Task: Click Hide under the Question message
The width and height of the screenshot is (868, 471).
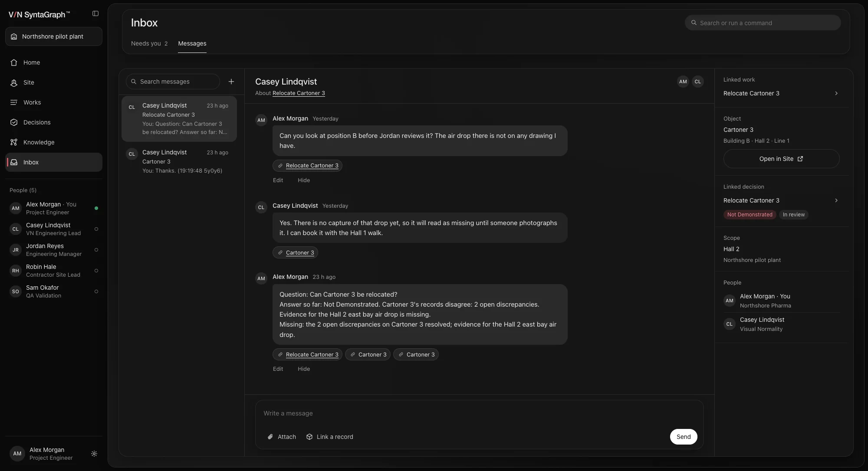Action: [304, 369]
